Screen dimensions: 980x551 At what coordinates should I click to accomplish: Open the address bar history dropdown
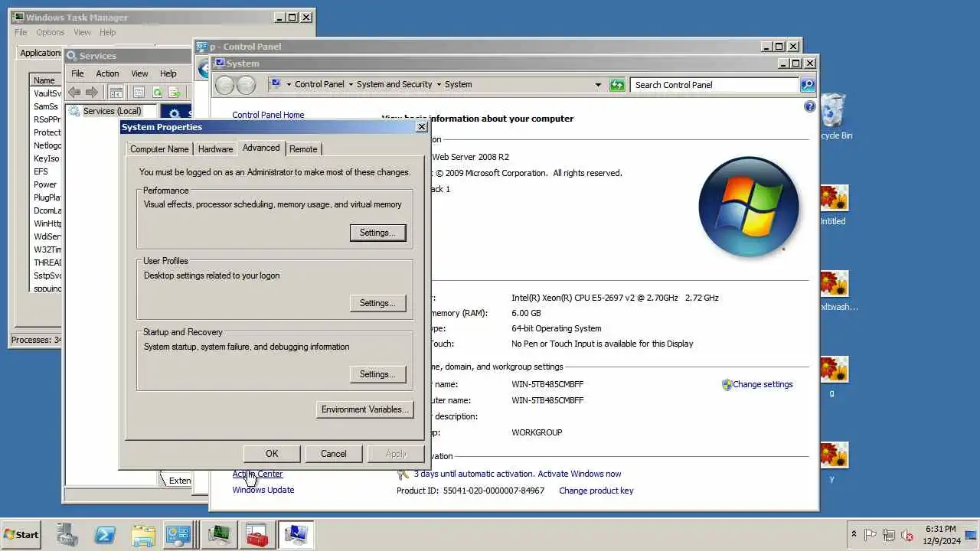tap(598, 85)
